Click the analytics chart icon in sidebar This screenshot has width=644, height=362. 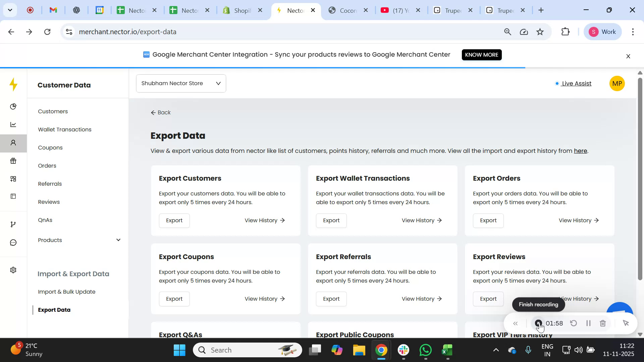coord(13,125)
